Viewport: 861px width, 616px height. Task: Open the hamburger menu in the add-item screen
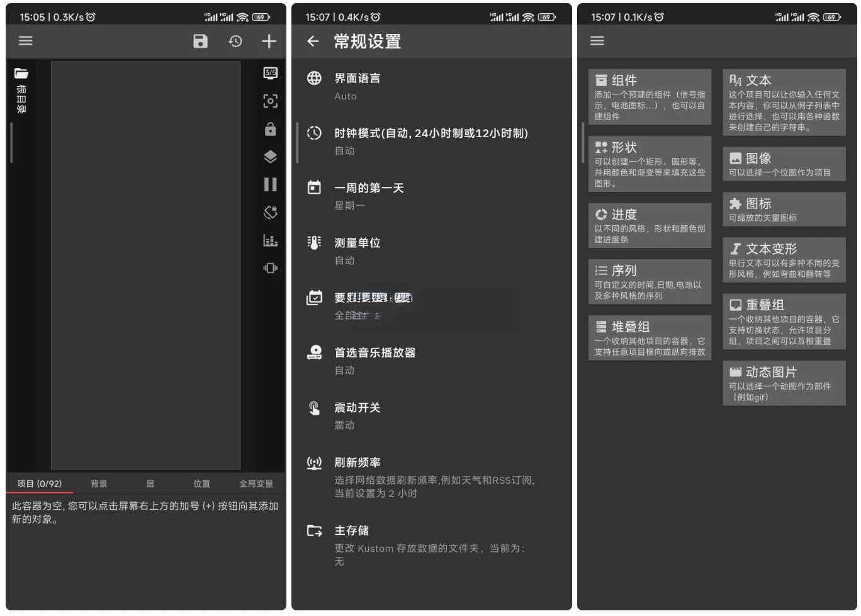coord(597,41)
